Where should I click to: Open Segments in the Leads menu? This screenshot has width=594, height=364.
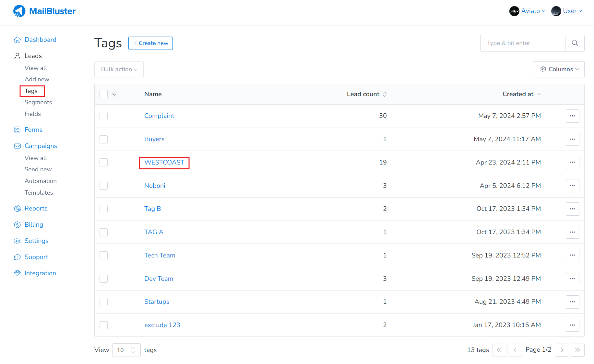coord(38,102)
